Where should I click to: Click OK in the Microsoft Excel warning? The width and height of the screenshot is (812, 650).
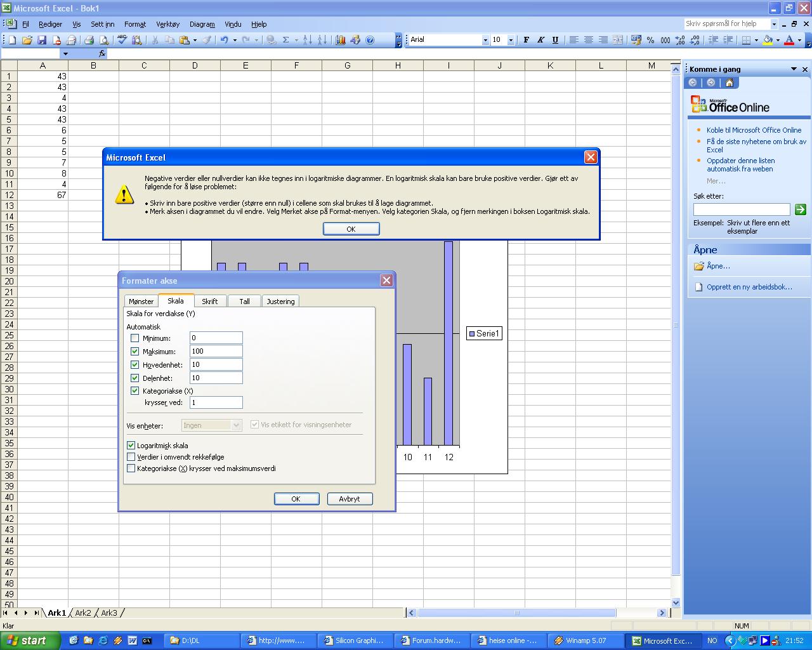[351, 229]
